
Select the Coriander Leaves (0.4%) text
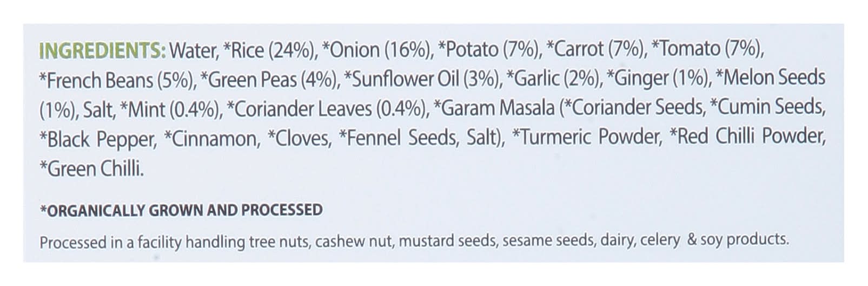[x=326, y=110]
